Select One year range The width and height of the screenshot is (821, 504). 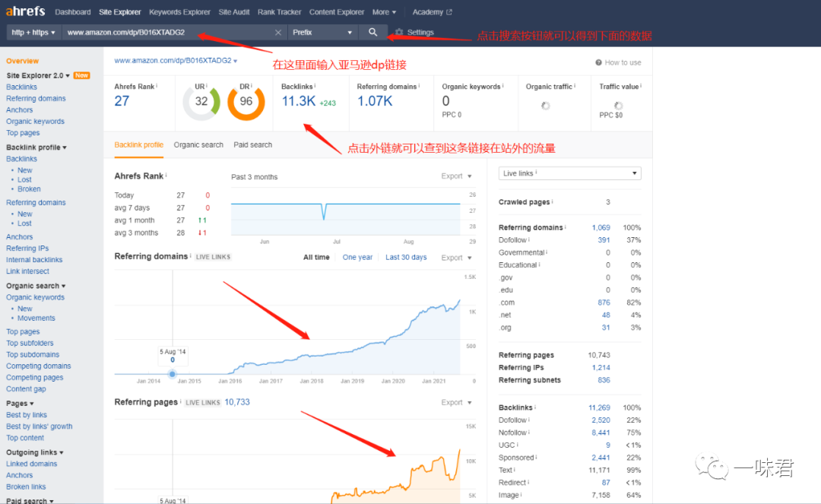(x=357, y=258)
